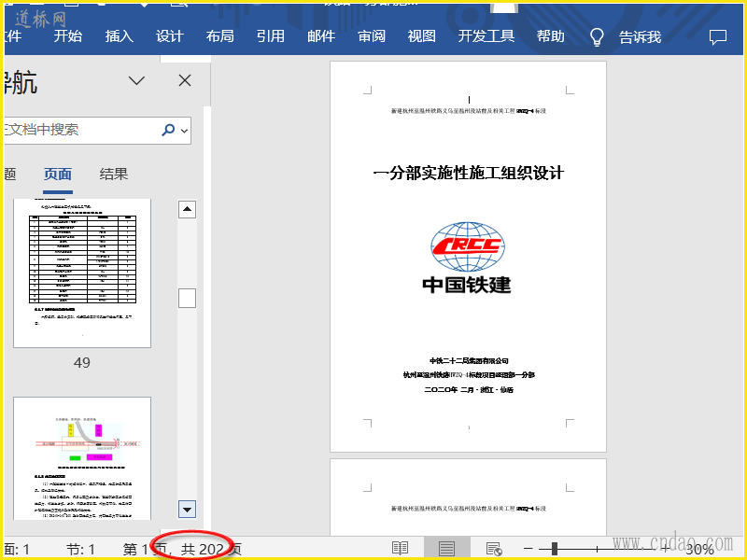Image resolution: width=747 pixels, height=560 pixels.
Task: Open the 开始 ribbon tab
Action: click(67, 36)
